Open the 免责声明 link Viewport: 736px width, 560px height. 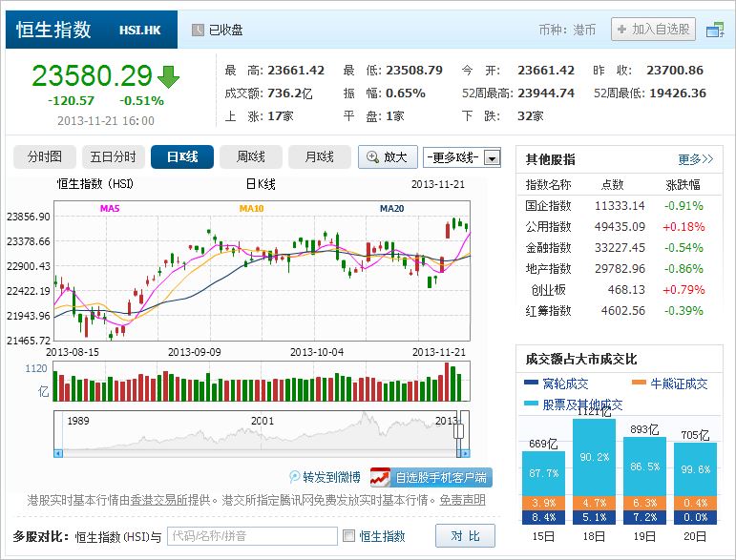(x=462, y=500)
